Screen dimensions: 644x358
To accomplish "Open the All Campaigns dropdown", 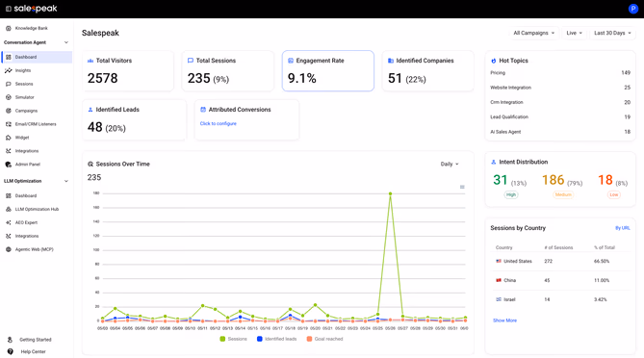I will (x=534, y=33).
